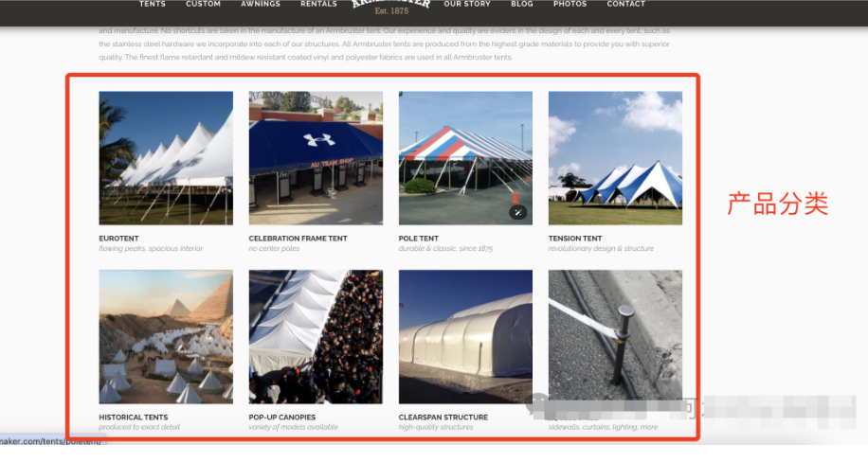Open the Contact navigation link

(x=626, y=4)
